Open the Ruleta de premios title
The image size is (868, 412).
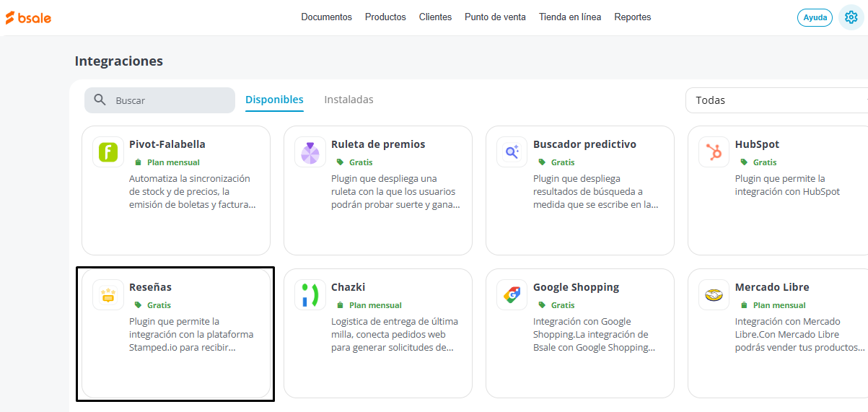tap(378, 144)
